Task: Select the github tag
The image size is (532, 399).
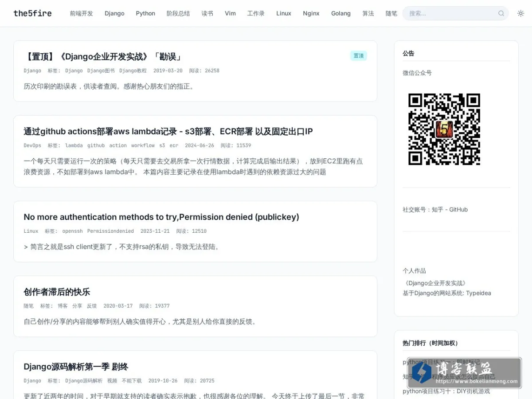Action: (x=96, y=145)
